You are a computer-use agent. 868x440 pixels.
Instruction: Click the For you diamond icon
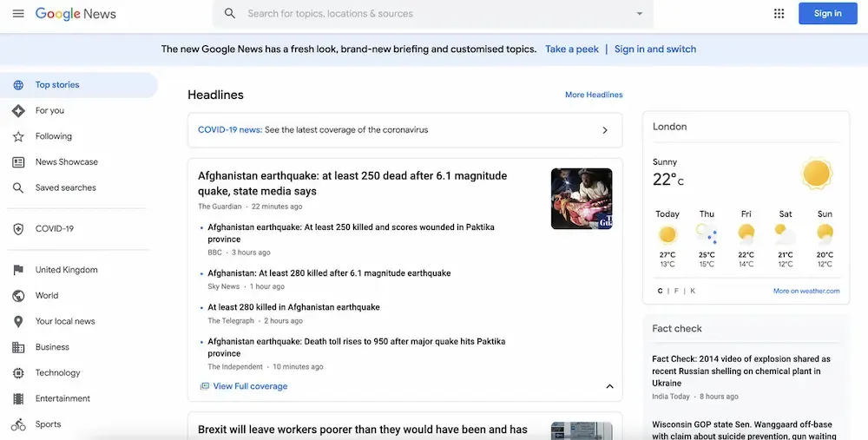coord(18,111)
